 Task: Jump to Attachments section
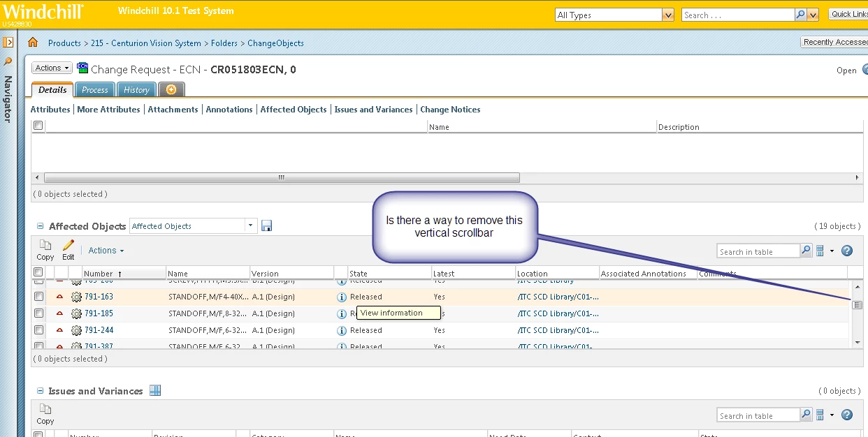173,110
